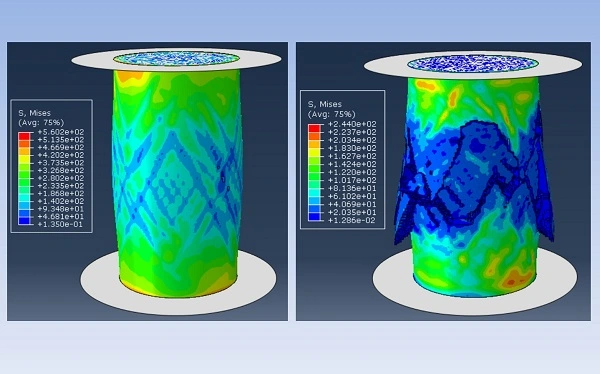Click the right legend's S, Mises title

pos(325,104)
